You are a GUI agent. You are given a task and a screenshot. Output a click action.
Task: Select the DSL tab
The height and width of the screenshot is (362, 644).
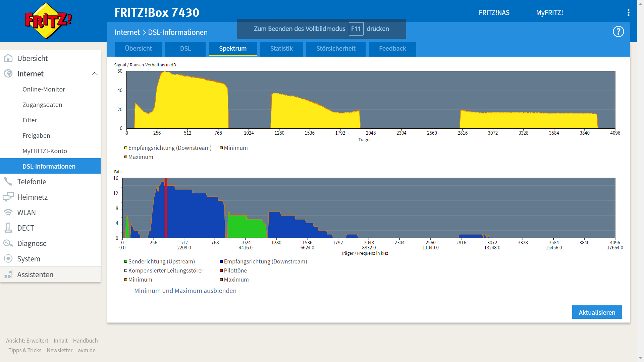coord(185,49)
